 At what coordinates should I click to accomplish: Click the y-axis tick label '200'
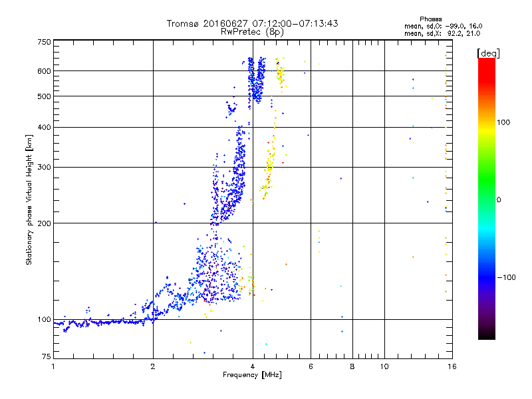44,223
